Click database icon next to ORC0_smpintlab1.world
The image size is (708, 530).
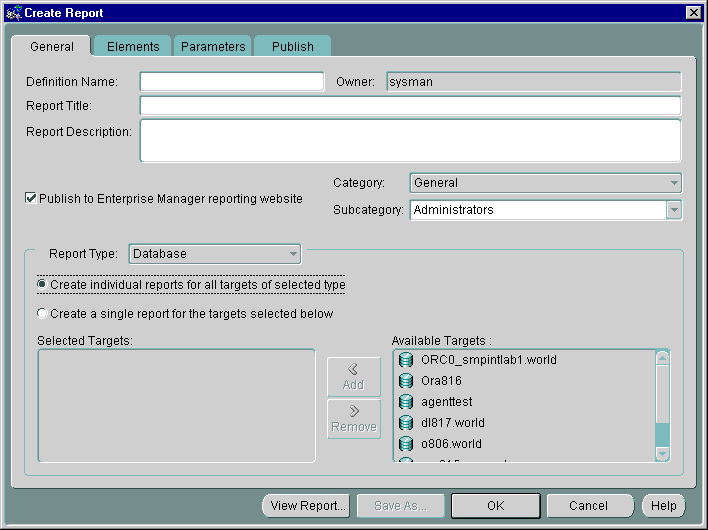coord(406,360)
